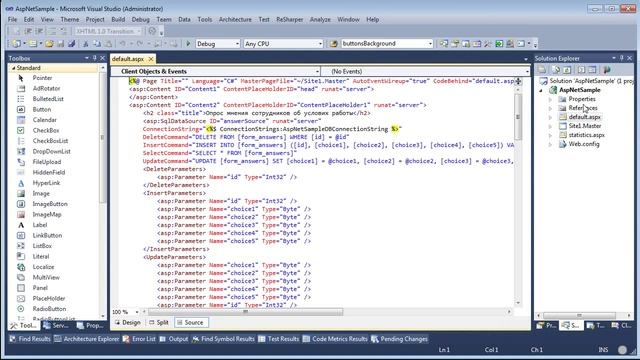Click the editor horizontal scrollbar thumb
Image resolution: width=640 pixels, height=360 pixels.
[245, 312]
